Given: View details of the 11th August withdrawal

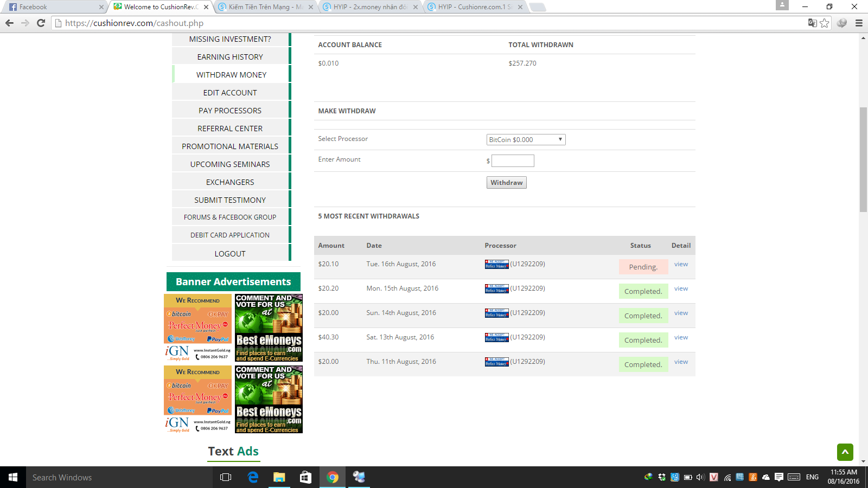Looking at the screenshot, I should click(681, 362).
